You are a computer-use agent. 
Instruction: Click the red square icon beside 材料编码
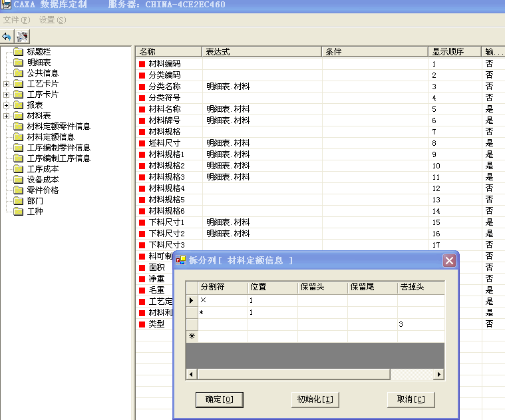(142, 65)
